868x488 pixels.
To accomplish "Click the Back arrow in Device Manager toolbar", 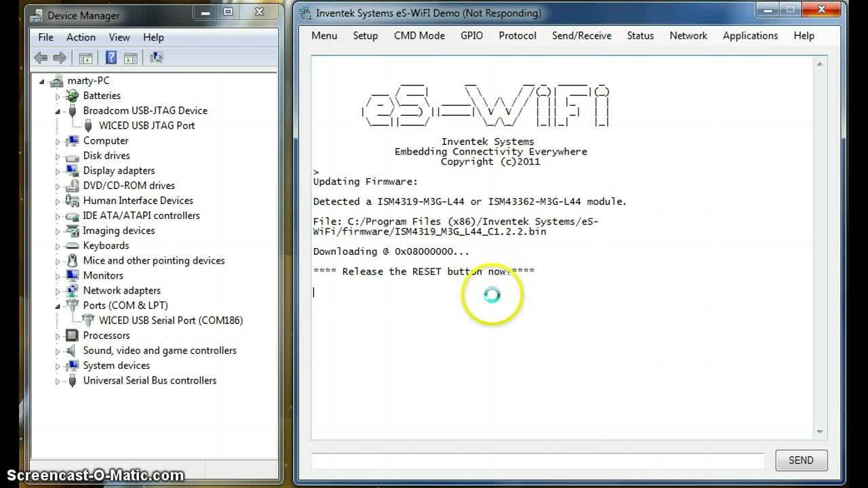I will [41, 58].
